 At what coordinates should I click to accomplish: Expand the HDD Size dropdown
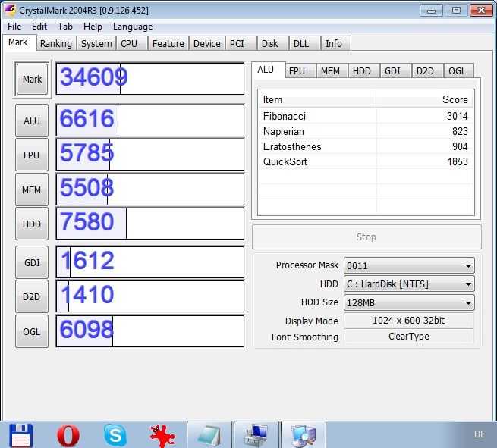coord(409,302)
